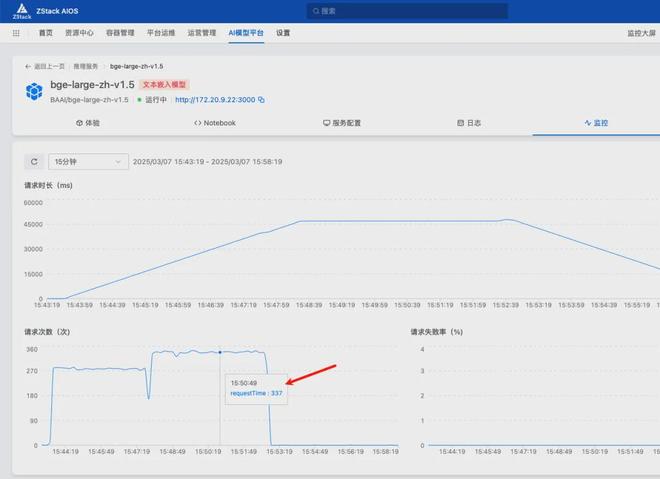Image resolution: width=660 pixels, height=479 pixels.
Task: Click the 文本嵌入模型 tag
Action: point(164,85)
